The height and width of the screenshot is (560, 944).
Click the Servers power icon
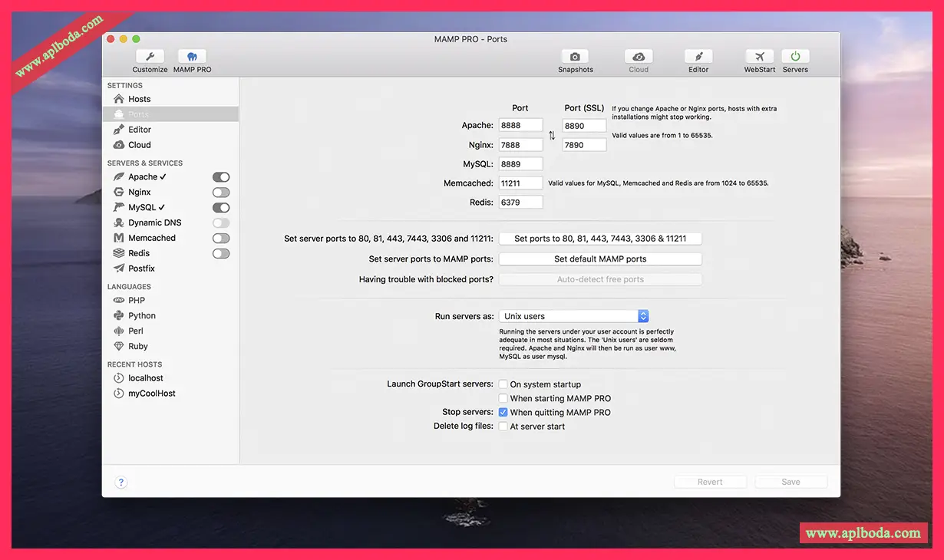(795, 57)
